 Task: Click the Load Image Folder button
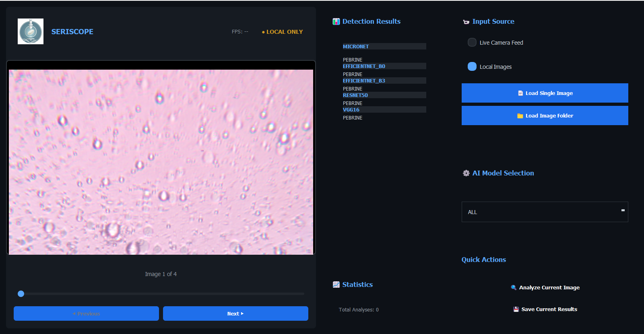[x=545, y=115]
